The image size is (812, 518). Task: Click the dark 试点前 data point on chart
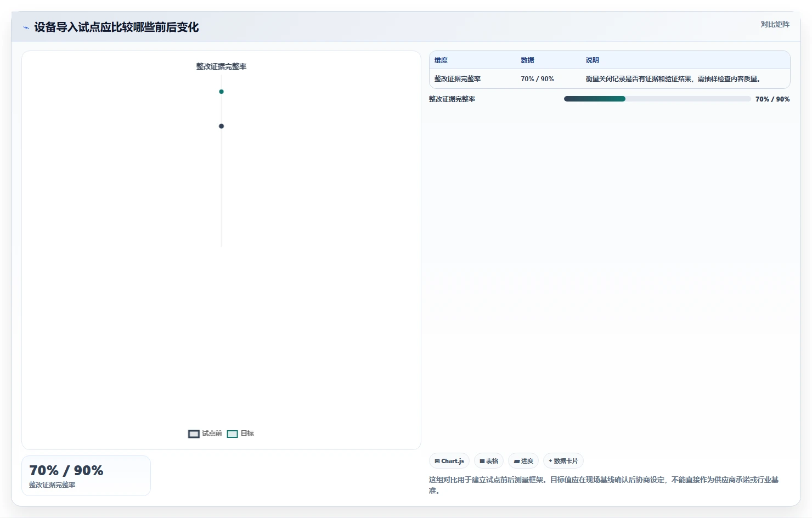pos(221,126)
